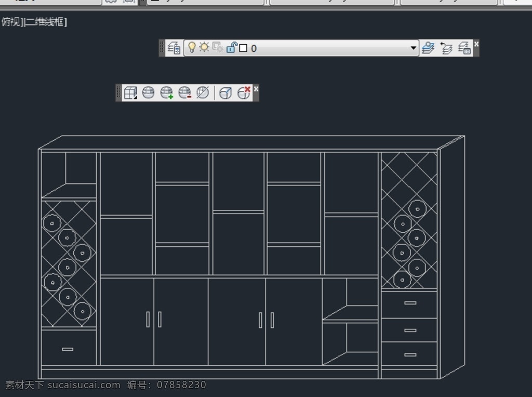Click the Remove Crease icon with red X

[244, 93]
